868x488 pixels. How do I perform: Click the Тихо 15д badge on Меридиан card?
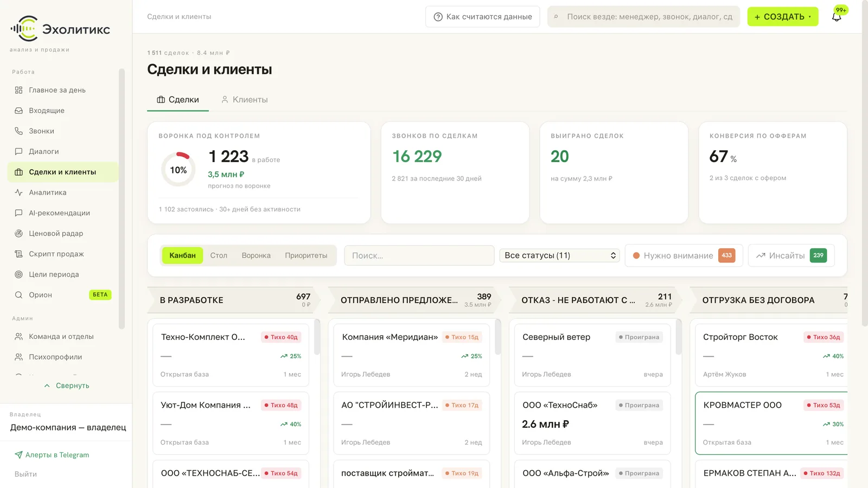tap(462, 337)
